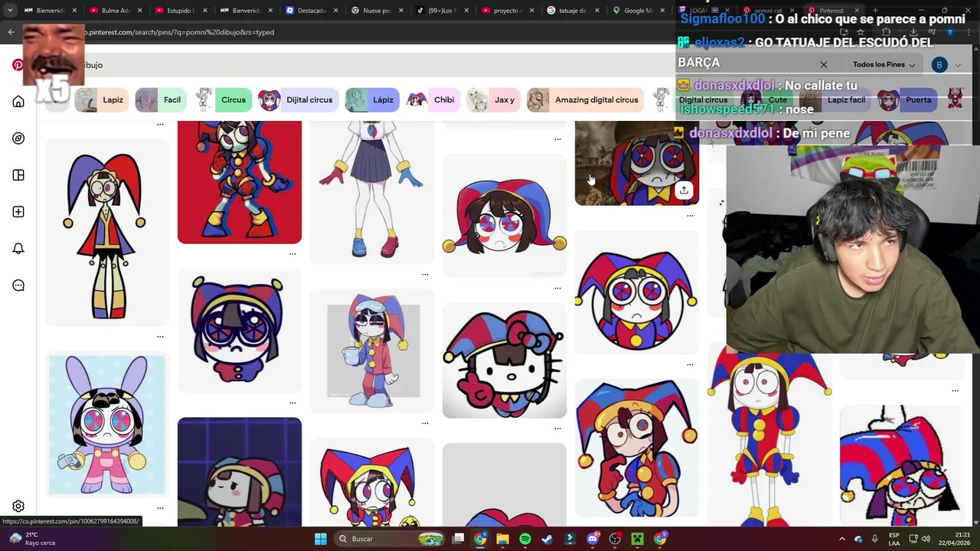Screen dimensions: 980x551
Task: Filter by Amazing digital circus chip
Action: pos(585,99)
